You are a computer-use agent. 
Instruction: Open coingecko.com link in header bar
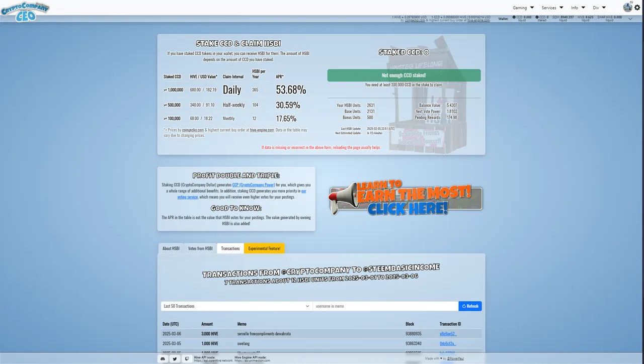pyautogui.click(x=415, y=21)
